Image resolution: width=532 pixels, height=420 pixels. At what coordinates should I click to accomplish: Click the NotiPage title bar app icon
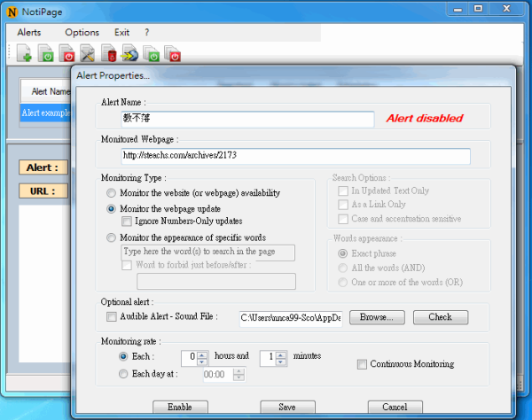coord(12,12)
